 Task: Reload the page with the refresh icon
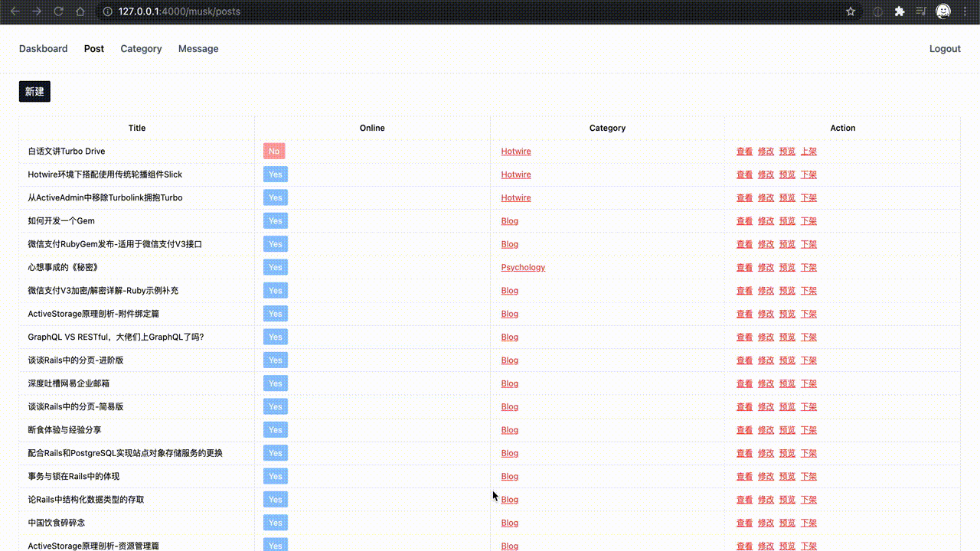point(59,11)
